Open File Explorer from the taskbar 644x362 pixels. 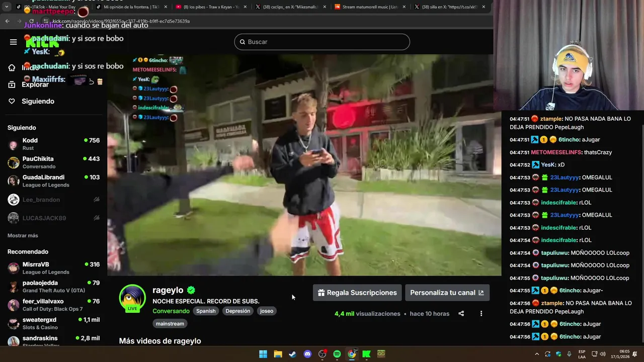pyautogui.click(x=278, y=354)
